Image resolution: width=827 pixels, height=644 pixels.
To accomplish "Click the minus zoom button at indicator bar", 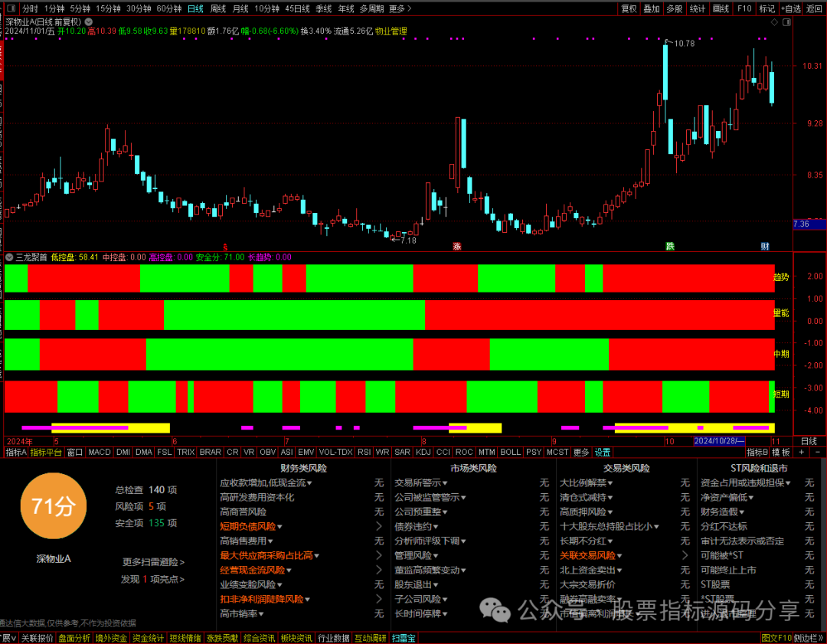I will (x=818, y=452).
